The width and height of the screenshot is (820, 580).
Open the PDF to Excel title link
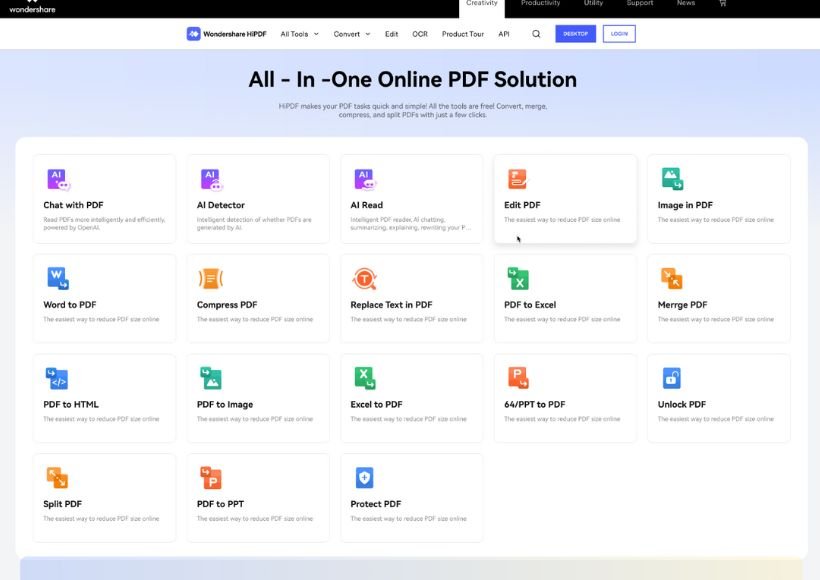click(x=530, y=304)
